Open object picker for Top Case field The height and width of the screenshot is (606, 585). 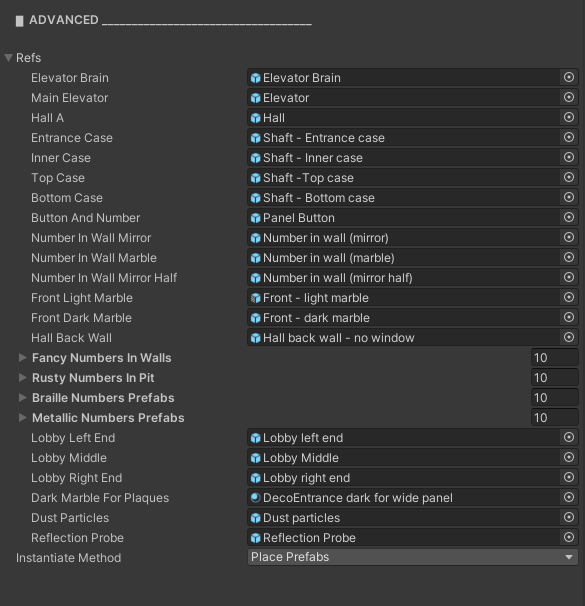point(568,177)
